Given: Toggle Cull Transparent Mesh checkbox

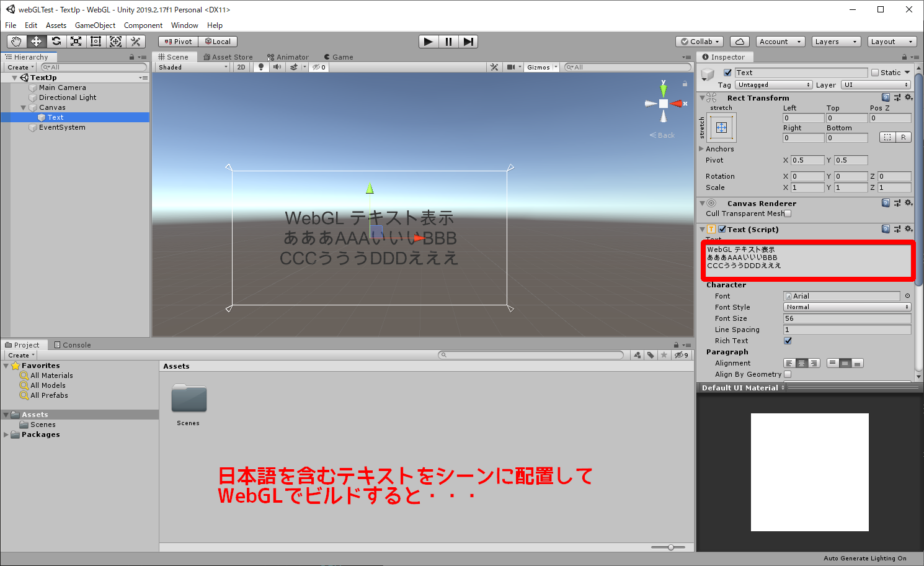Looking at the screenshot, I should pos(788,213).
